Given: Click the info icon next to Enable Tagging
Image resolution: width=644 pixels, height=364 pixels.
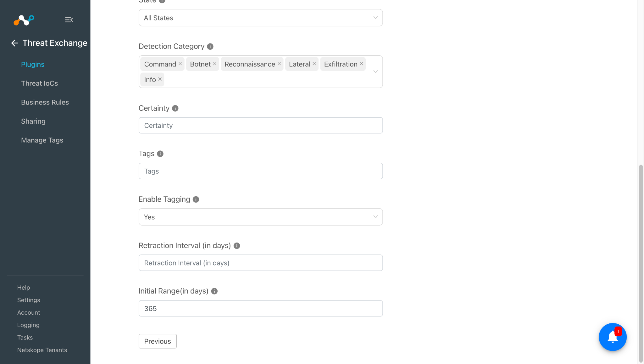Looking at the screenshot, I should click(196, 199).
